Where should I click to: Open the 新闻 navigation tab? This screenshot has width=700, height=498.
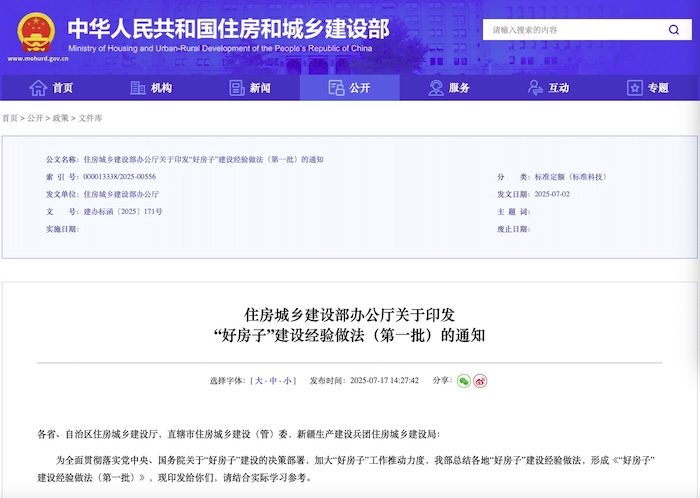(250, 88)
